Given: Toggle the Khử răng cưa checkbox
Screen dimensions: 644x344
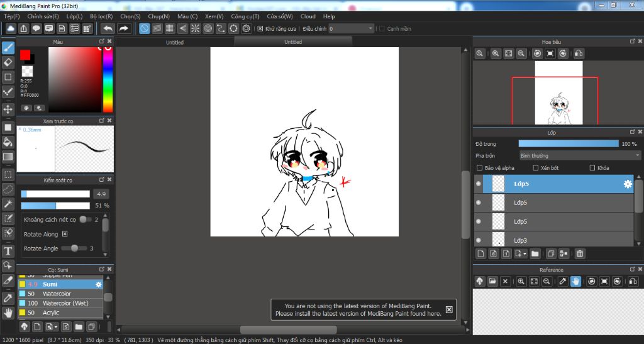Looking at the screenshot, I should (x=260, y=29).
